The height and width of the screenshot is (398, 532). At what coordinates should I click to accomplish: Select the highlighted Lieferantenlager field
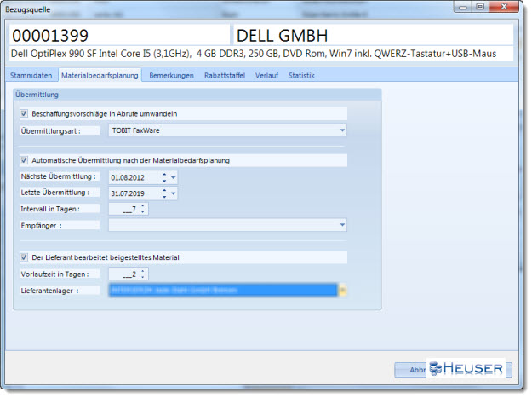223,290
